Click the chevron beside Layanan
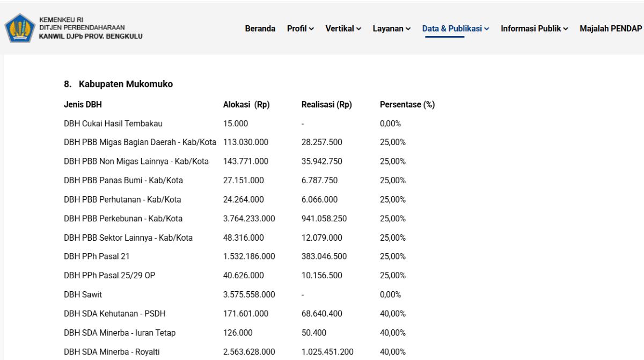 click(x=408, y=29)
